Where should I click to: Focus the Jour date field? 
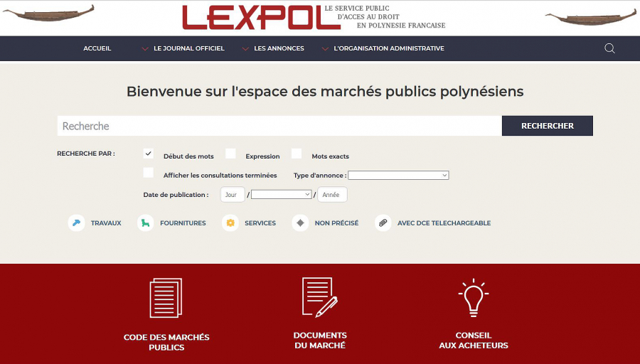pos(233,195)
